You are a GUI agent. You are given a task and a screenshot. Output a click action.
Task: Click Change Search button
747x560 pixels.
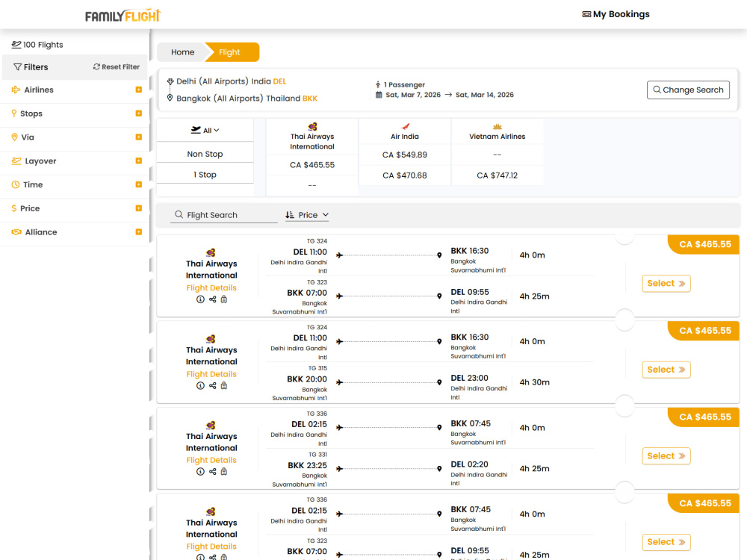pyautogui.click(x=688, y=90)
